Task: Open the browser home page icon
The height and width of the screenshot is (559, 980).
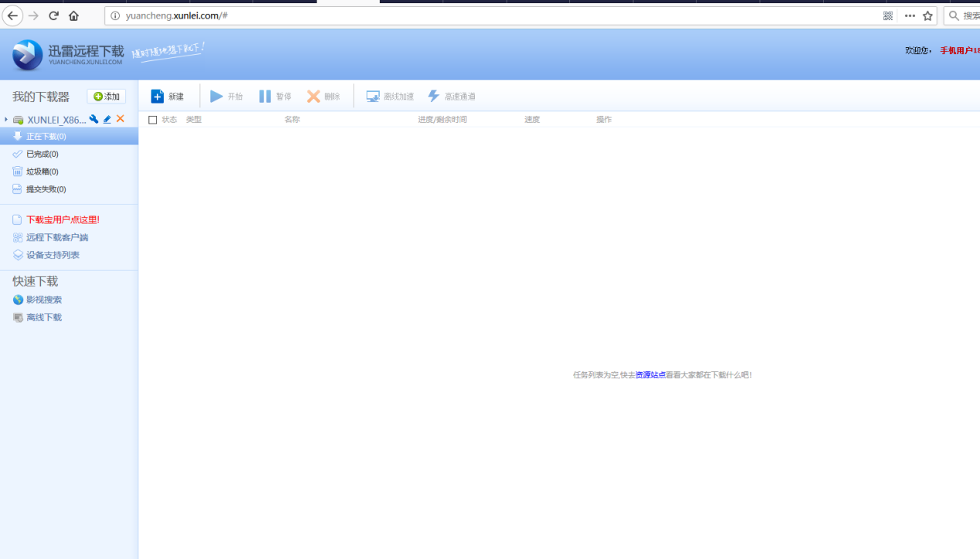Action: click(73, 15)
